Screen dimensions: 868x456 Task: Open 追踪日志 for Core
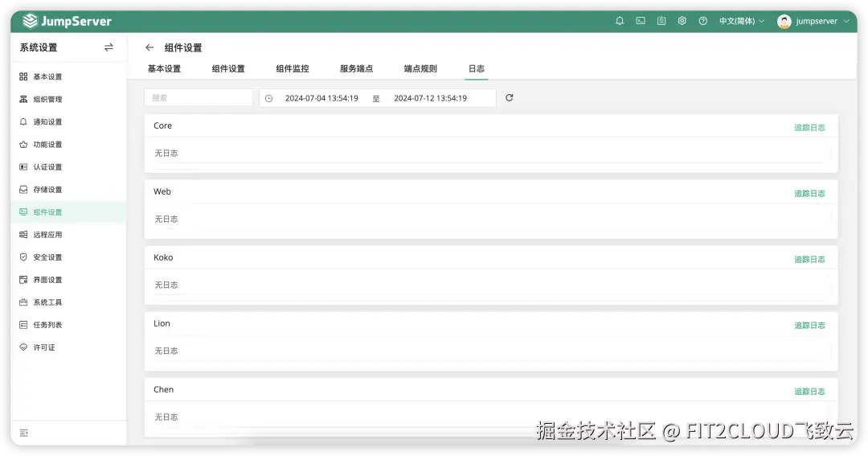click(x=809, y=127)
